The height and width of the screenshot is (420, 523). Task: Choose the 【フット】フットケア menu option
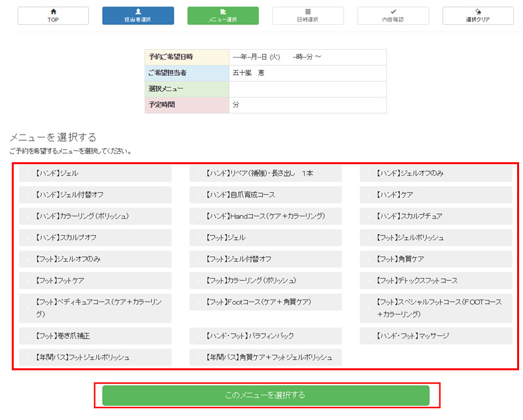click(x=95, y=281)
